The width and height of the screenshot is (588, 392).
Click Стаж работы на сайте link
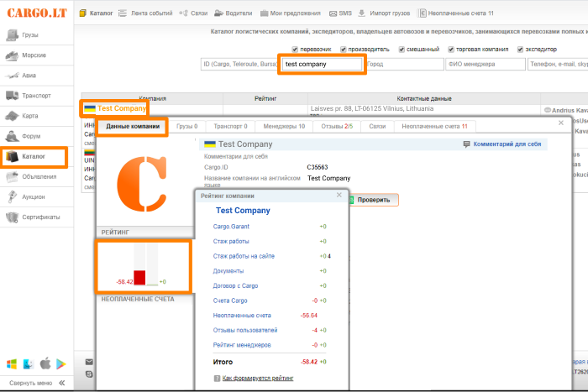tap(244, 256)
